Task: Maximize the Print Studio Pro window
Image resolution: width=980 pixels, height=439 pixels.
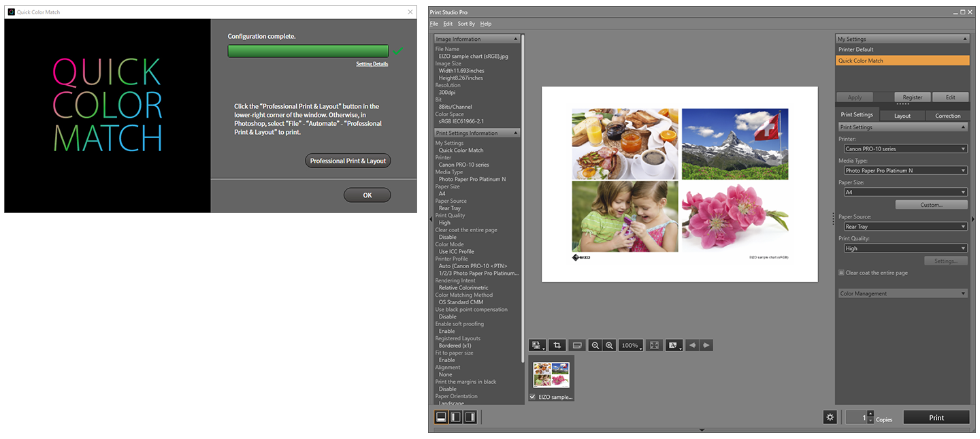Action: click(962, 12)
